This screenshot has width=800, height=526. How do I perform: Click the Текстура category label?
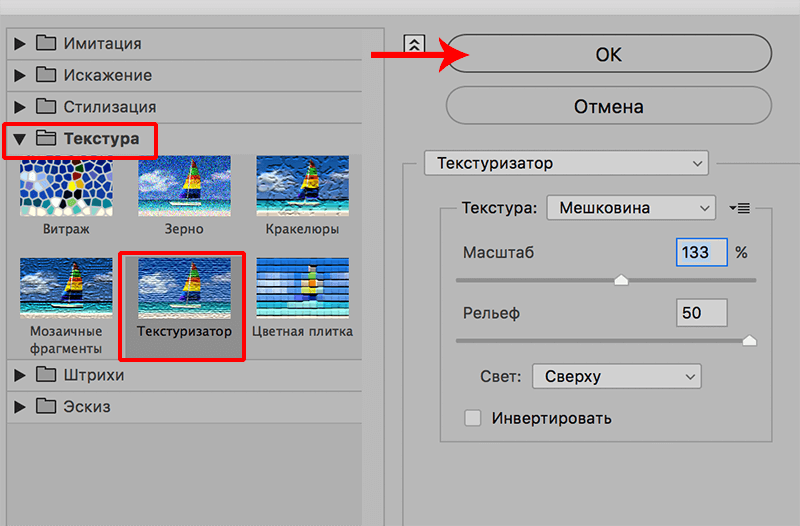click(x=102, y=139)
